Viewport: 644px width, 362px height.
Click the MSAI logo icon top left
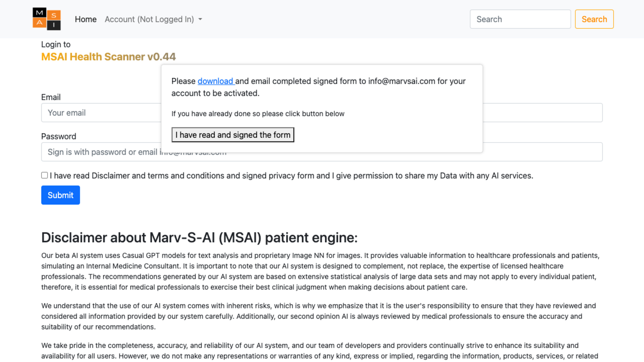point(46,19)
